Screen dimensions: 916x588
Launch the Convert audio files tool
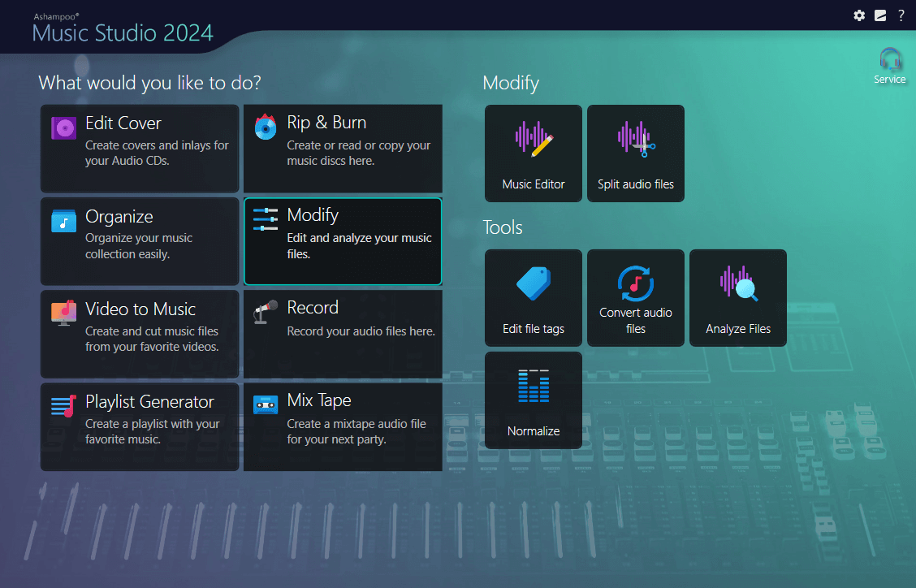coord(635,297)
